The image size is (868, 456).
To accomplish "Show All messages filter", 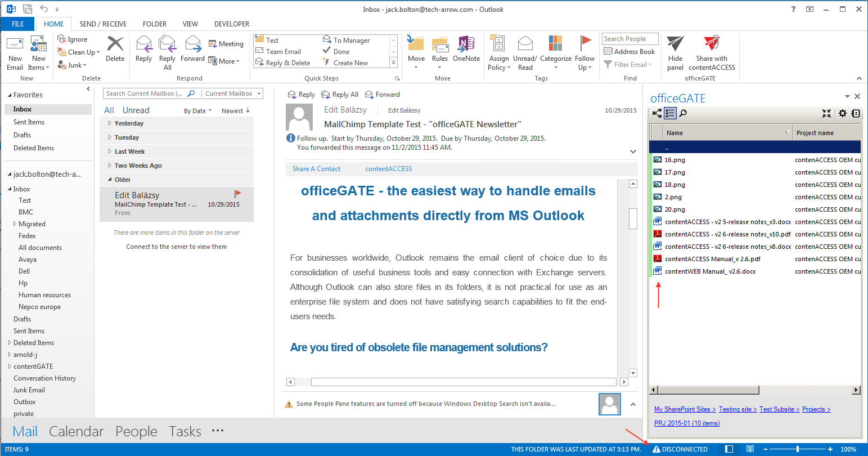I will click(x=109, y=110).
